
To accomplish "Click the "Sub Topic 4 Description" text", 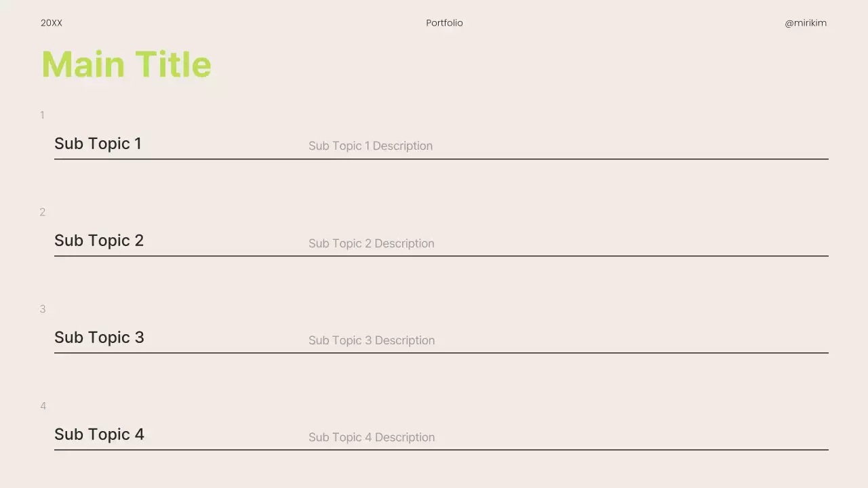I will coord(372,437).
